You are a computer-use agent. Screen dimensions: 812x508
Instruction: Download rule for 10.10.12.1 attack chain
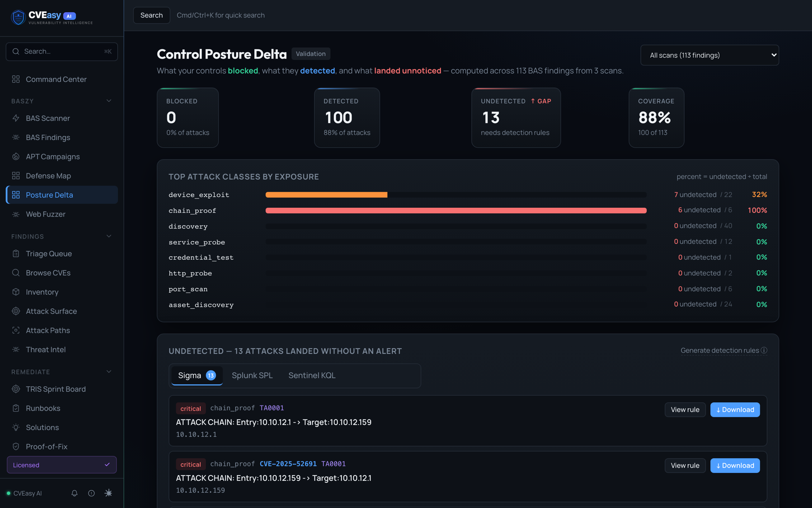[735, 410]
